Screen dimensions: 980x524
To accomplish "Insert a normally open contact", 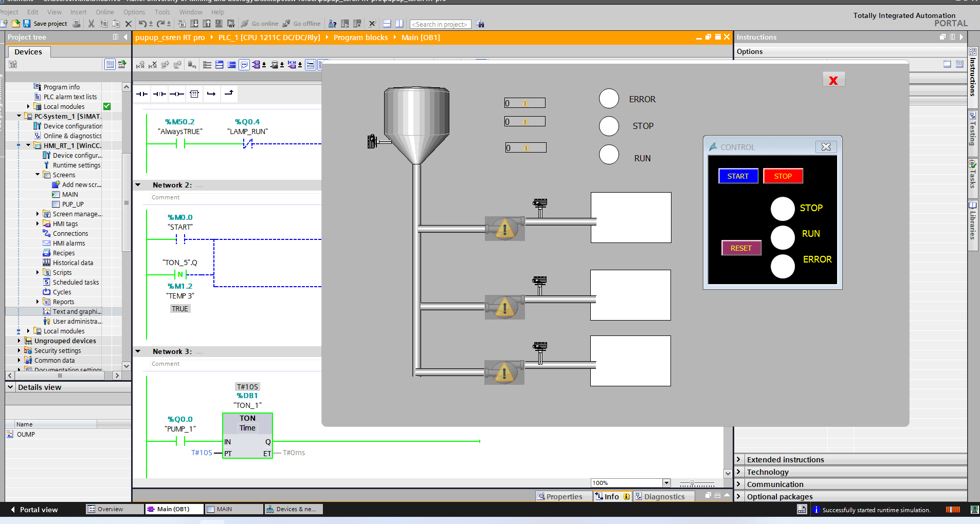I will tap(142, 94).
